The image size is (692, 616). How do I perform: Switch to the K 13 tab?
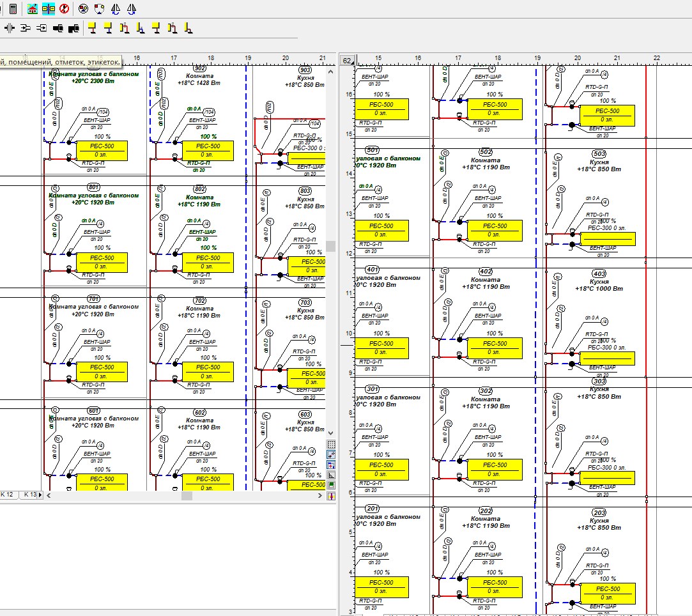point(29,495)
